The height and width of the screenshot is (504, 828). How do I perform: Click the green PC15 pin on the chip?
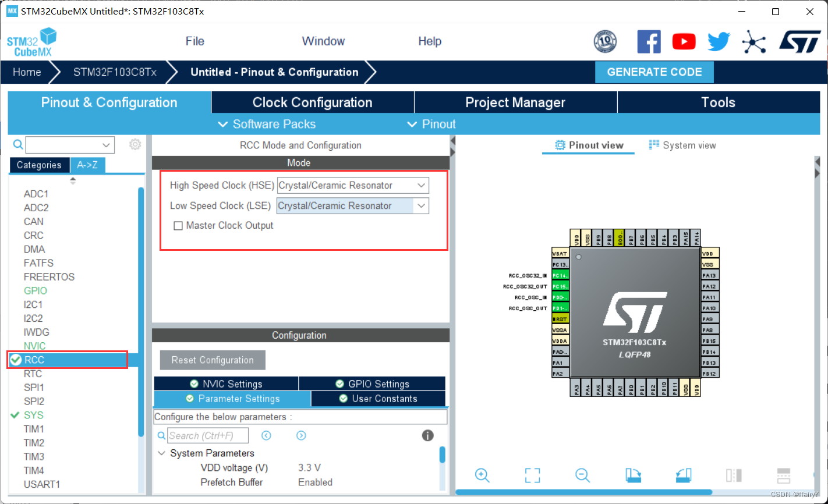(560, 286)
